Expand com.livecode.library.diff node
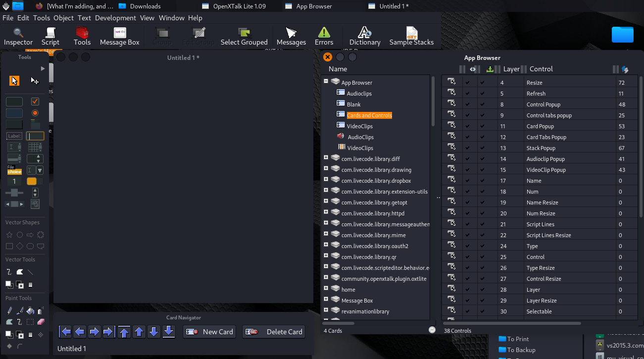This screenshot has height=359, width=644. (326, 157)
